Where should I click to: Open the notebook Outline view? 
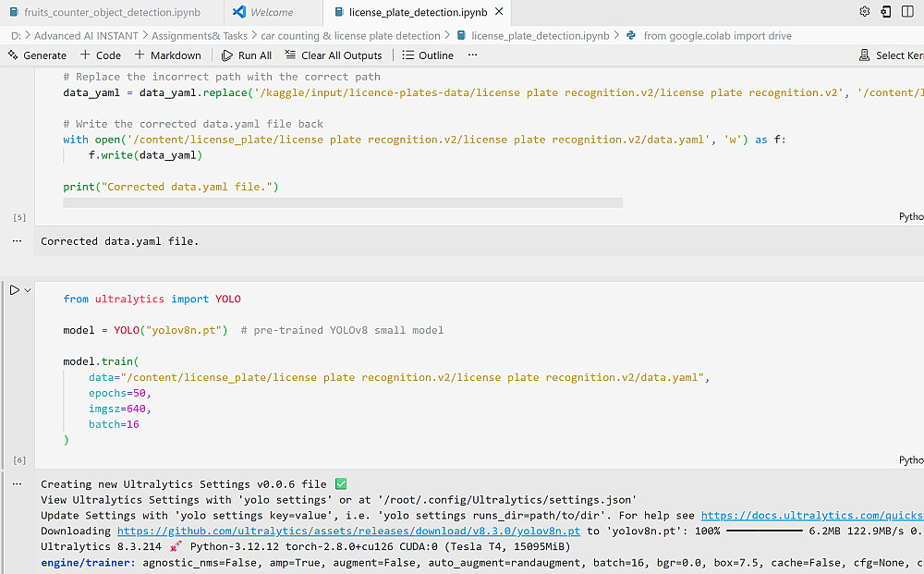[428, 55]
